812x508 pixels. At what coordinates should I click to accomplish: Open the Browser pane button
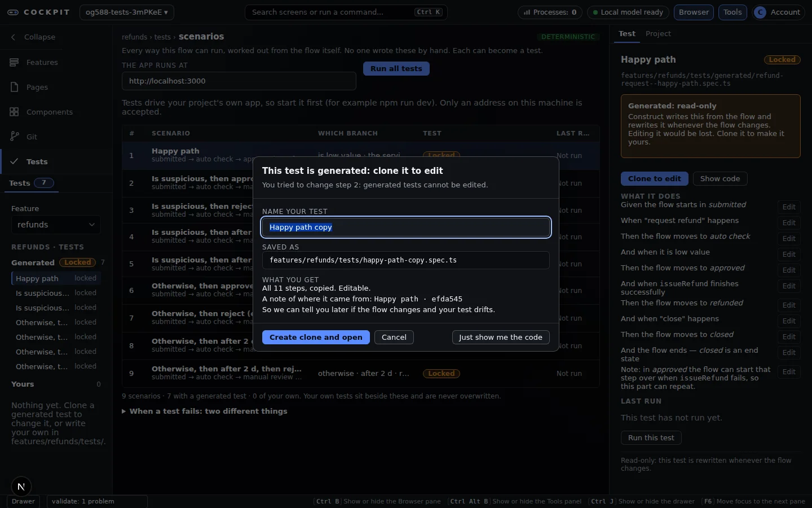pyautogui.click(x=694, y=12)
